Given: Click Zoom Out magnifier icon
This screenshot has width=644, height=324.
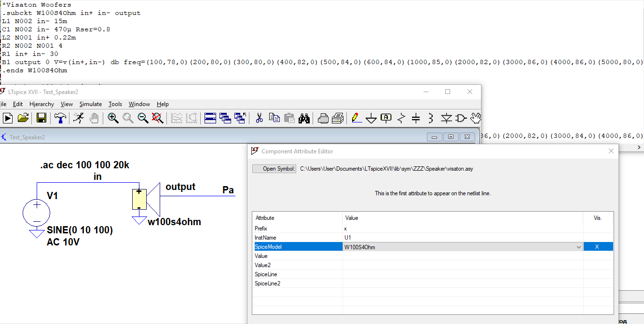Looking at the screenshot, I should [143, 118].
